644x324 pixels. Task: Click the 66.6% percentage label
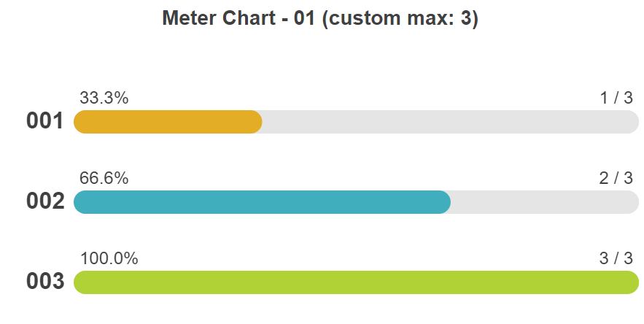[104, 178]
